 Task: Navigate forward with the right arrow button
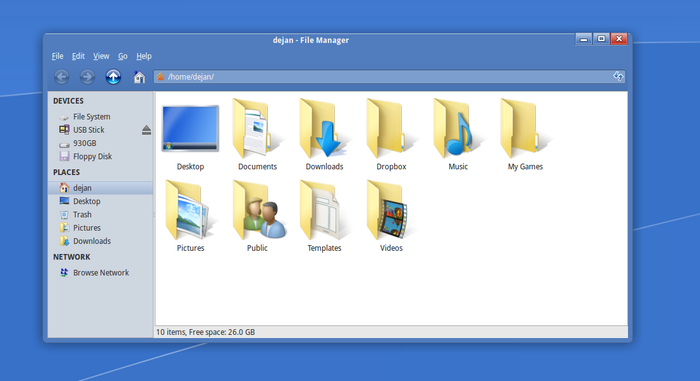pyautogui.click(x=87, y=77)
